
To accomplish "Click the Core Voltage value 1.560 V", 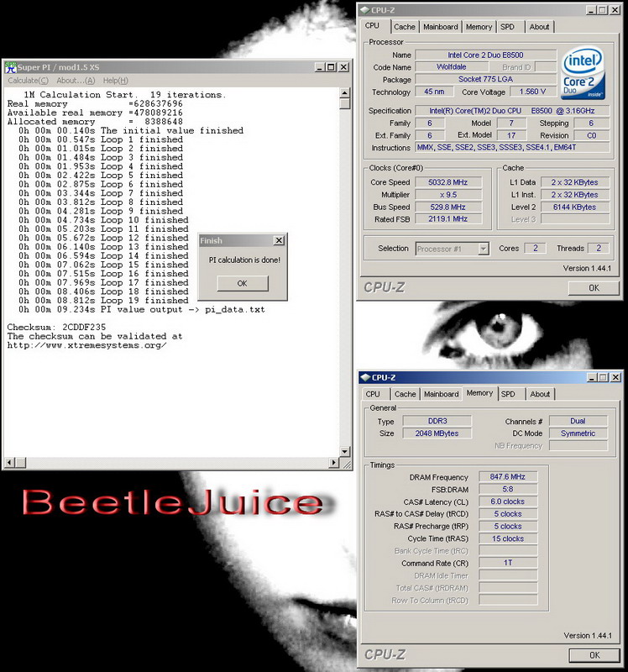I will pos(532,92).
